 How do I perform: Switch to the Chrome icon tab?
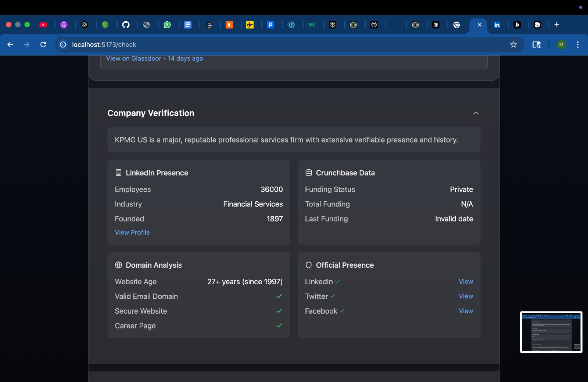point(457,25)
